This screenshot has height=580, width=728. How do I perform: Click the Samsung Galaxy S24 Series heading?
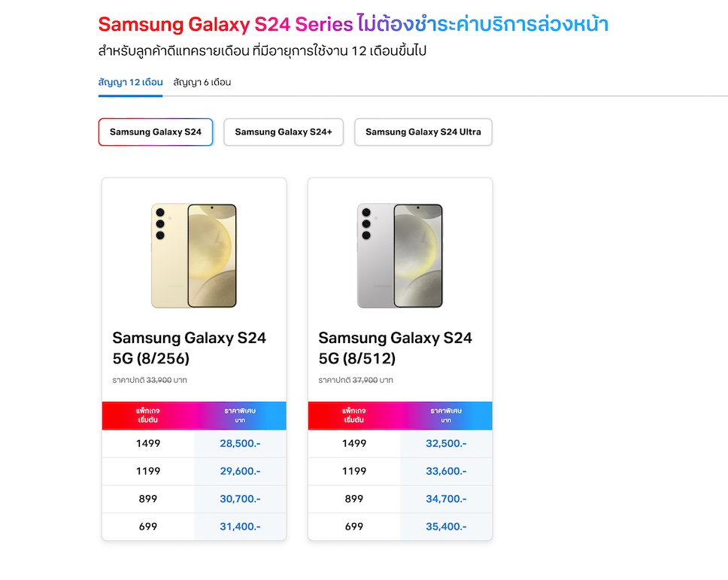(x=226, y=25)
